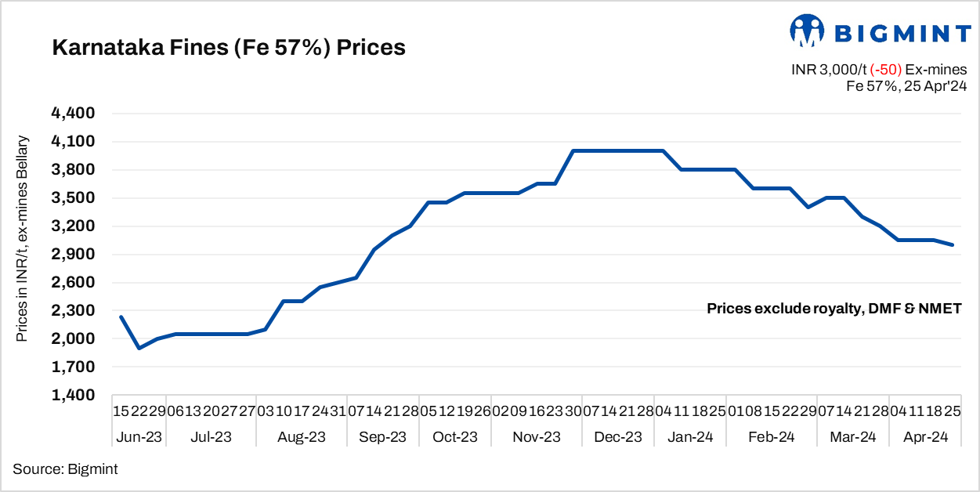Click the BIGMINT brand name text
The height and width of the screenshot is (492, 980).
903,33
